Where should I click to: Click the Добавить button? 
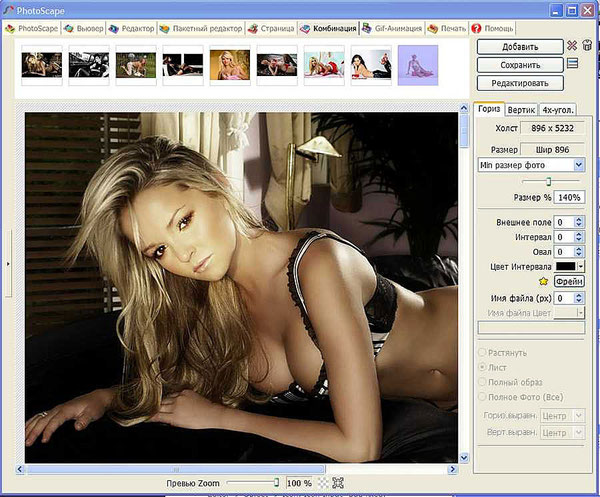520,47
